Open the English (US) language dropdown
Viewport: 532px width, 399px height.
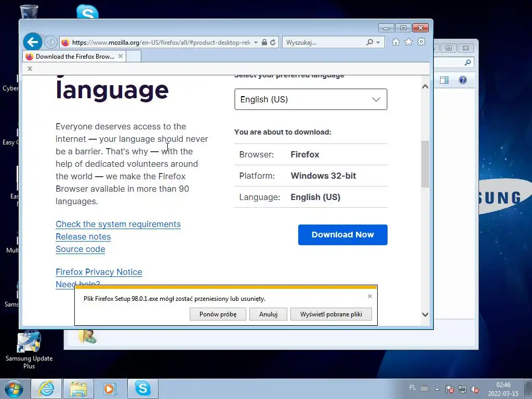click(311, 99)
